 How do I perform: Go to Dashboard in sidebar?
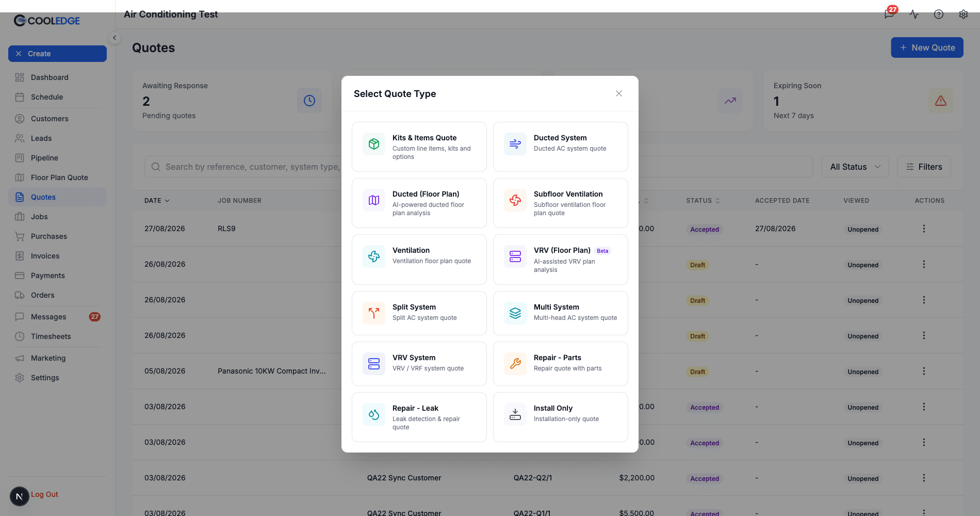pos(57,77)
